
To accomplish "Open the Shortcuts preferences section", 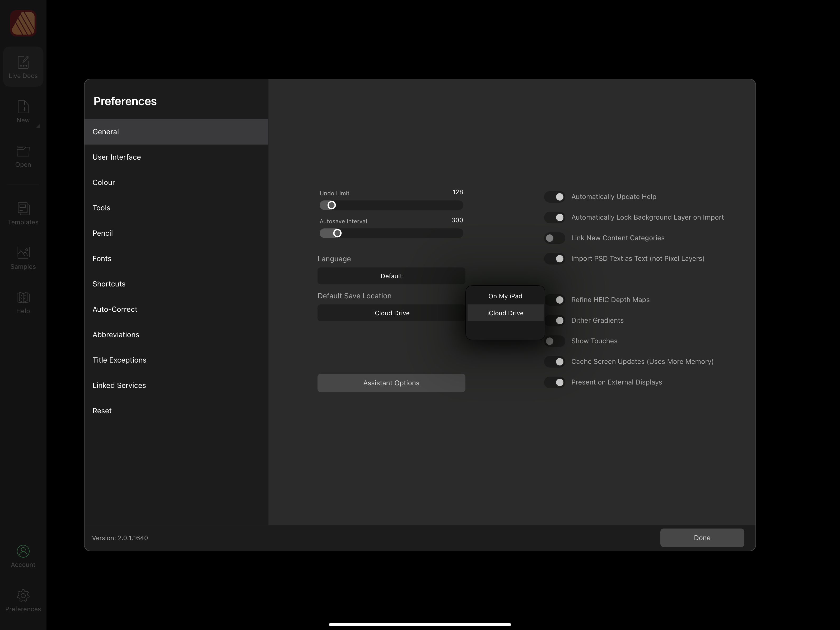I will pyautogui.click(x=109, y=284).
